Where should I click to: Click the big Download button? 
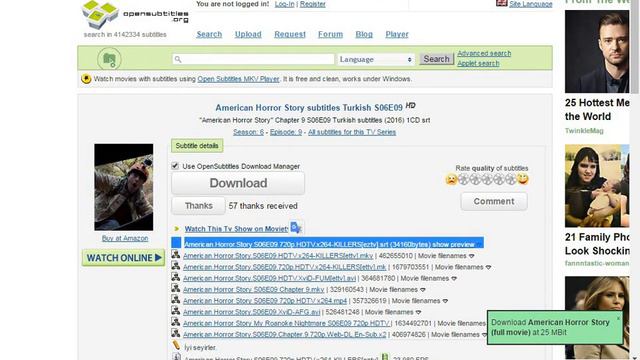pyautogui.click(x=238, y=183)
